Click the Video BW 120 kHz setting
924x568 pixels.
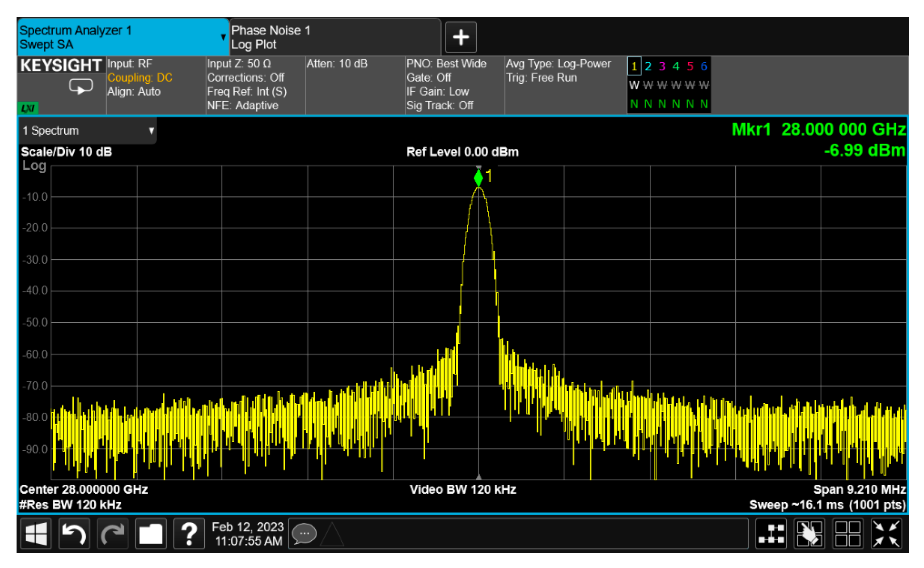[463, 489]
